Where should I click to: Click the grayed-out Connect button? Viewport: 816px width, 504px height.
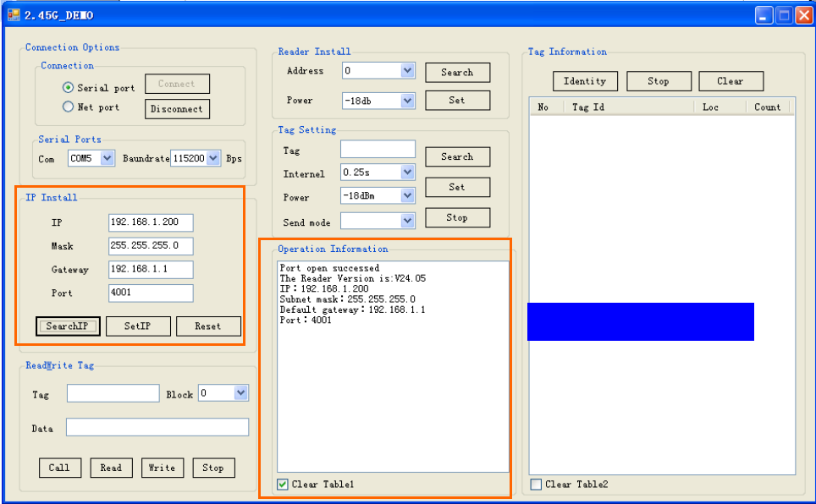177,84
